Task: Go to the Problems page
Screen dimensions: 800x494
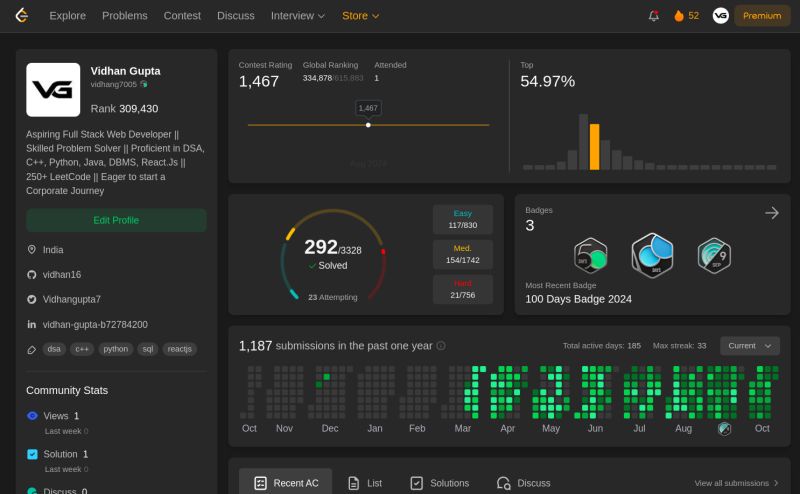Action: (124, 16)
